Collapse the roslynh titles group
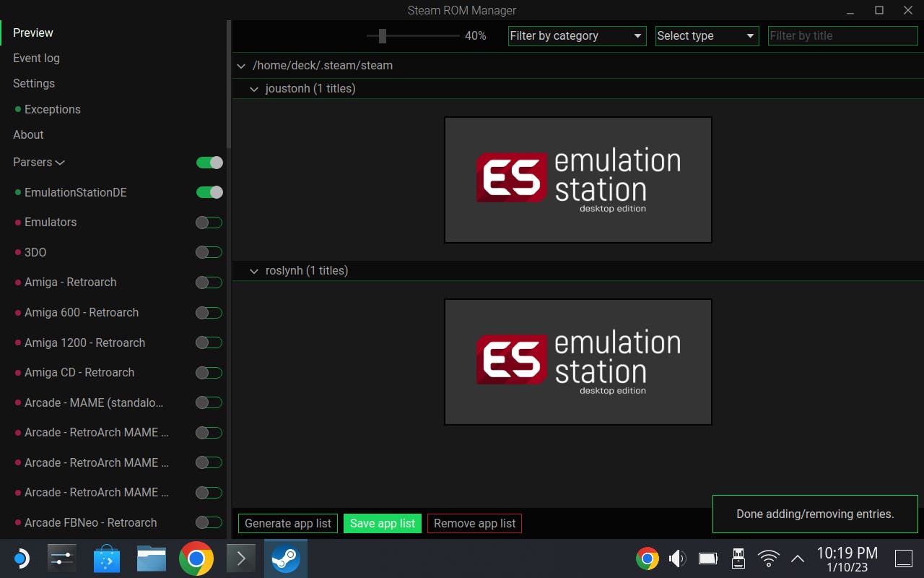 (253, 271)
